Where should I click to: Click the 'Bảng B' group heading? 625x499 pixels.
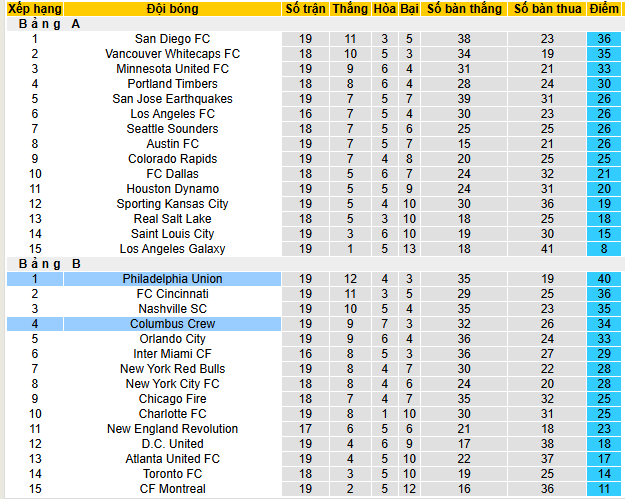point(50,264)
